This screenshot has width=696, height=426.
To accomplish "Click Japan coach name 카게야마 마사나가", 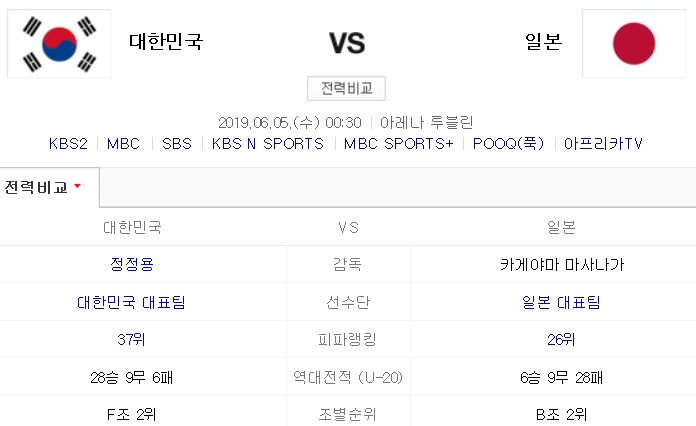I will tap(562, 264).
